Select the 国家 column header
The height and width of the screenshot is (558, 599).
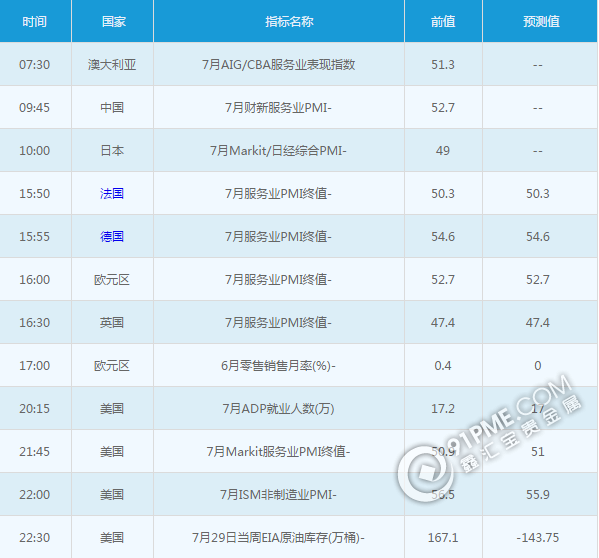(x=114, y=21)
